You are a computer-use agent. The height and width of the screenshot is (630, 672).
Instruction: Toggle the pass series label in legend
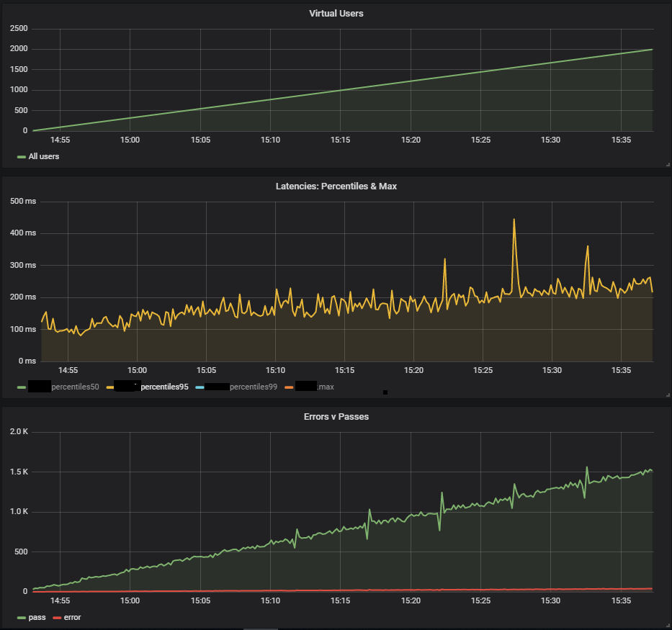pos(37,617)
